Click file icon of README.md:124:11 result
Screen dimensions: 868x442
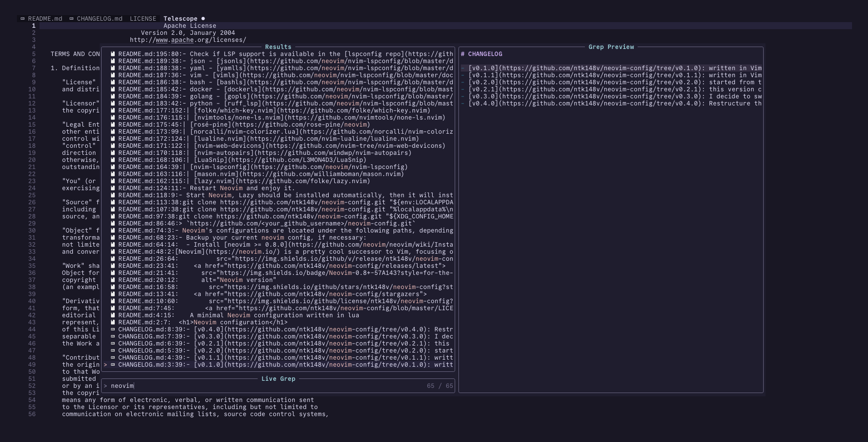click(x=113, y=188)
